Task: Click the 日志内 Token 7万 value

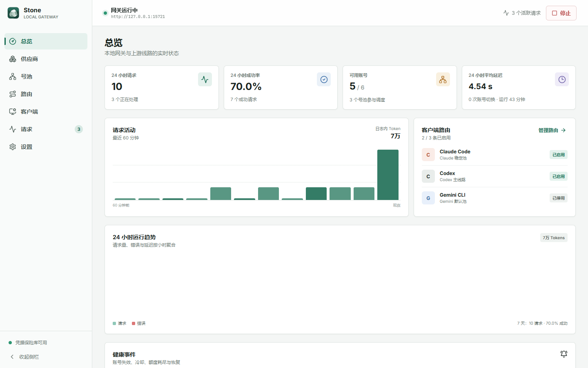Action: pyautogui.click(x=395, y=136)
